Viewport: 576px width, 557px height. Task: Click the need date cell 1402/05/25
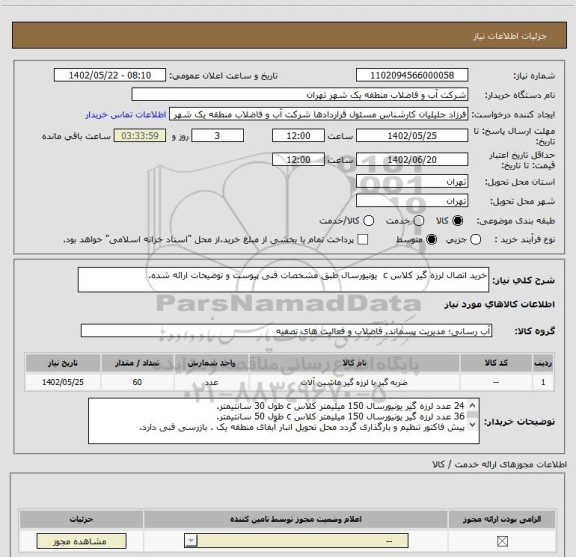(x=63, y=382)
